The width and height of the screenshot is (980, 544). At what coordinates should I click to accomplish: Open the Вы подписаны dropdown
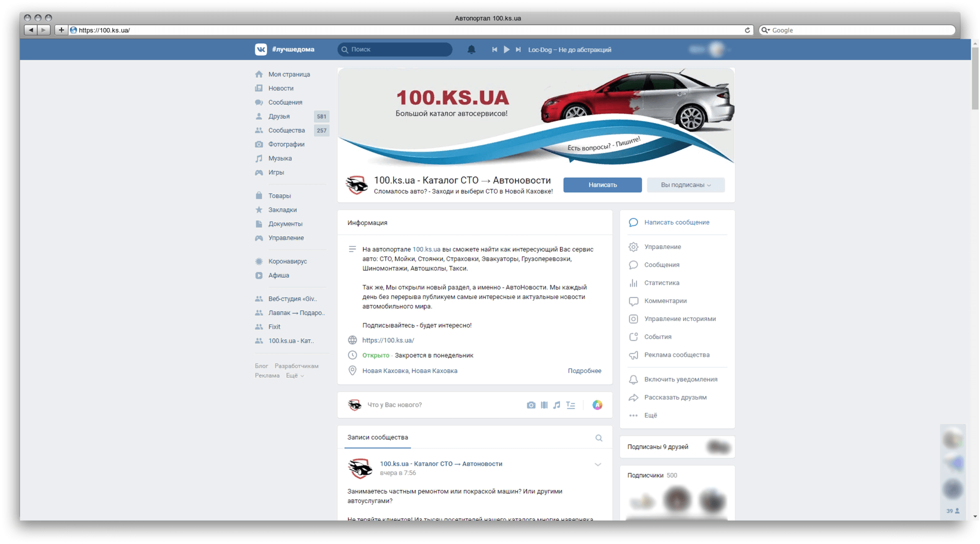click(x=685, y=185)
